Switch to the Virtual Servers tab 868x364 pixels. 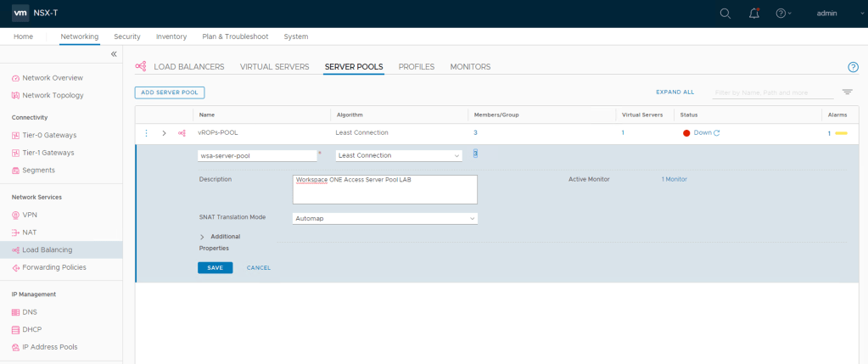pyautogui.click(x=274, y=66)
